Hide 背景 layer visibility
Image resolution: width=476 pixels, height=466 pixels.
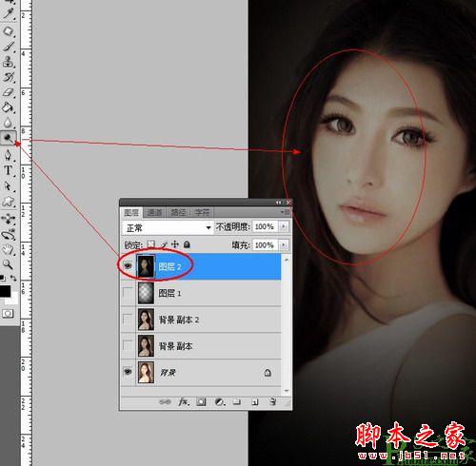(x=128, y=371)
